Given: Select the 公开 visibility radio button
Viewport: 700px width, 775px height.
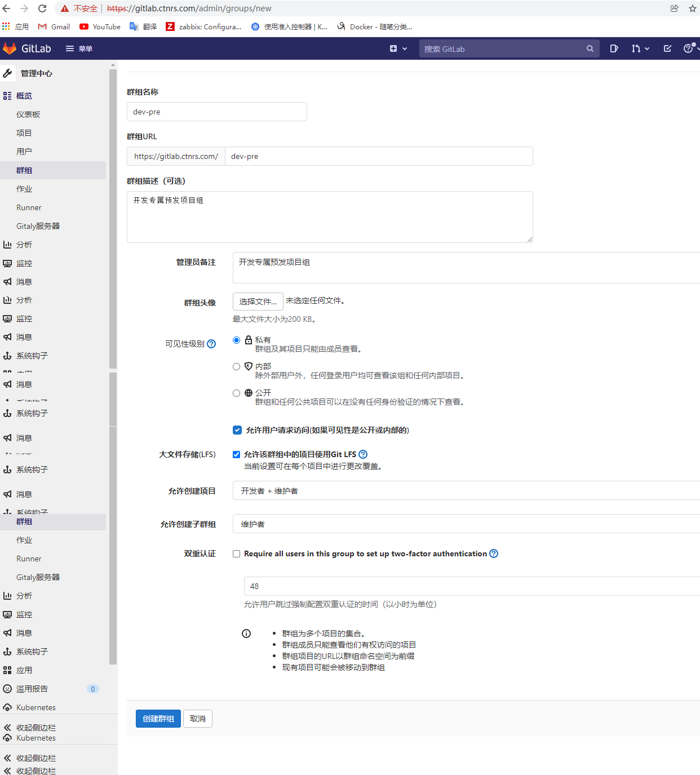Looking at the screenshot, I should [237, 393].
